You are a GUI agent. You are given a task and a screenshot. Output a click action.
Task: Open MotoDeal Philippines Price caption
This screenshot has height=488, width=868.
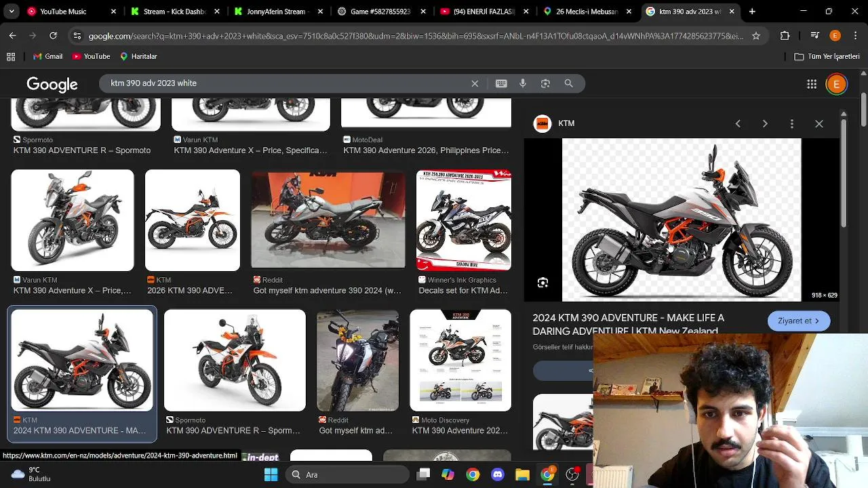pyautogui.click(x=426, y=150)
